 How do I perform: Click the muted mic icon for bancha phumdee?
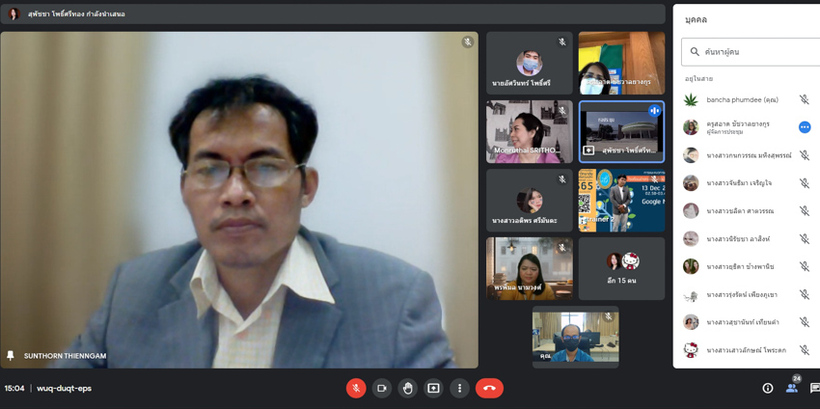click(804, 99)
